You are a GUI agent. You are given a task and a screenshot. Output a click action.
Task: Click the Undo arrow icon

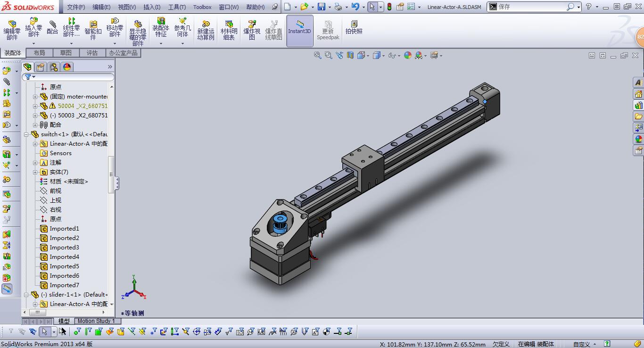(x=355, y=7)
